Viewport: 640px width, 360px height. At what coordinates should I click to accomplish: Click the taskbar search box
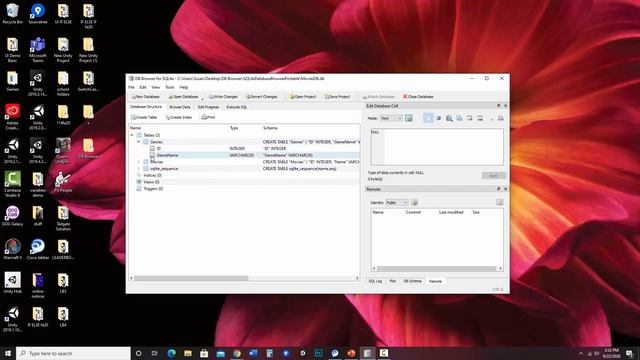pos(73,353)
